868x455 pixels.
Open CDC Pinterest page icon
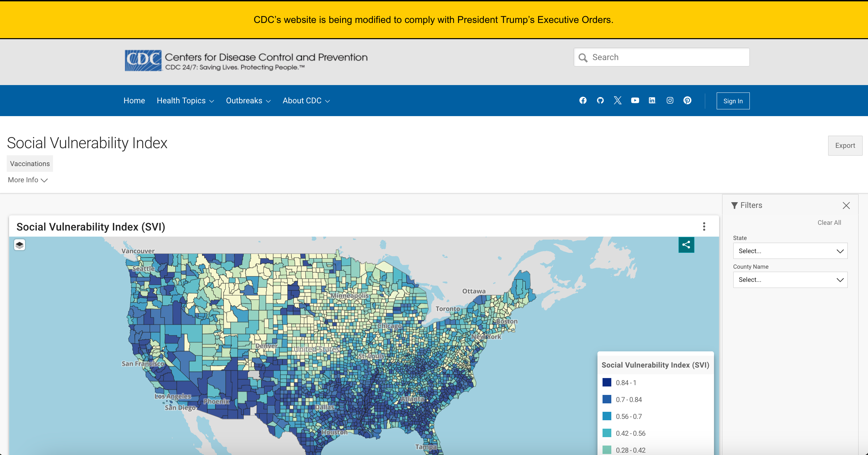coord(687,101)
